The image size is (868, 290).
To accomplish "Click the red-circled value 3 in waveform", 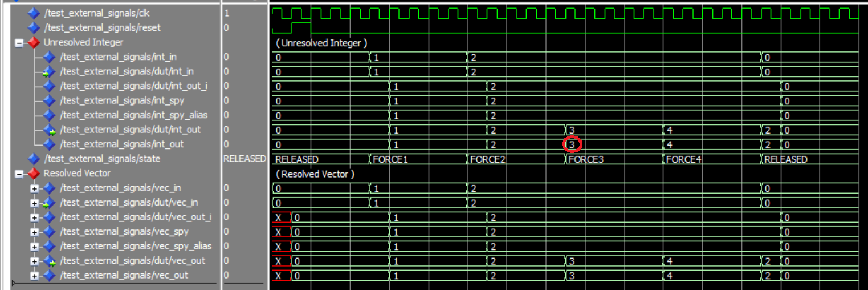I will click(572, 144).
